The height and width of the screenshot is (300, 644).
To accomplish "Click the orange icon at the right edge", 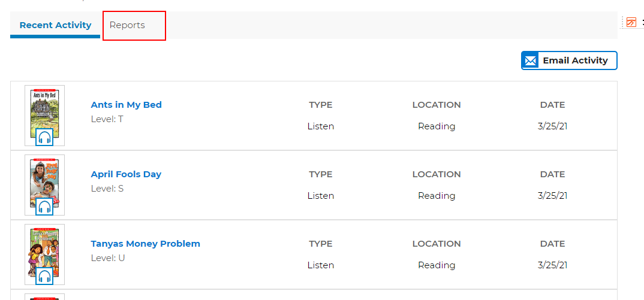I will (x=631, y=22).
